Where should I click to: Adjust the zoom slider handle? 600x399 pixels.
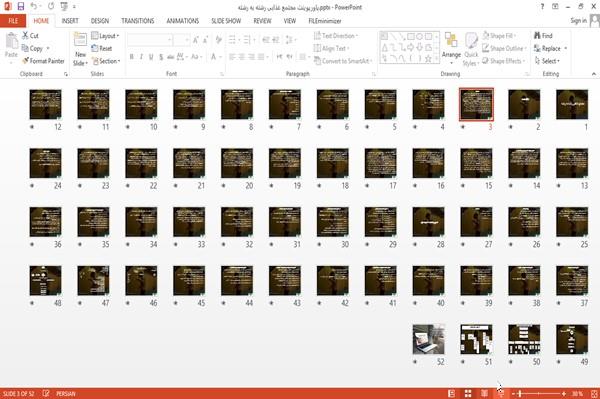520,394
